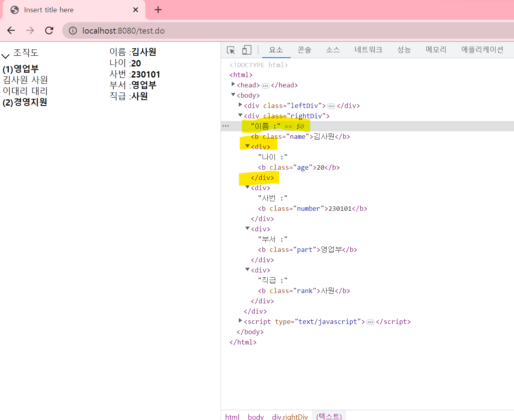Click (1)영업부 in the org chart
The width and height of the screenshot is (514, 420).
21,69
